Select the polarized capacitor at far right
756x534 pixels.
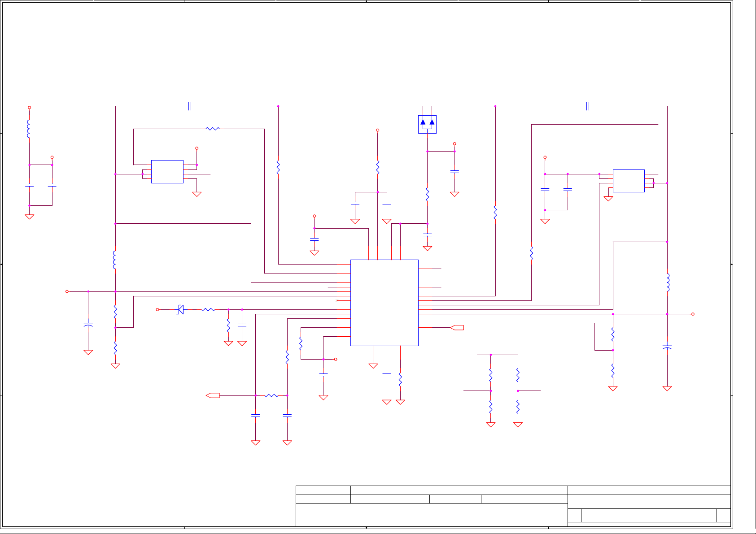667,347
